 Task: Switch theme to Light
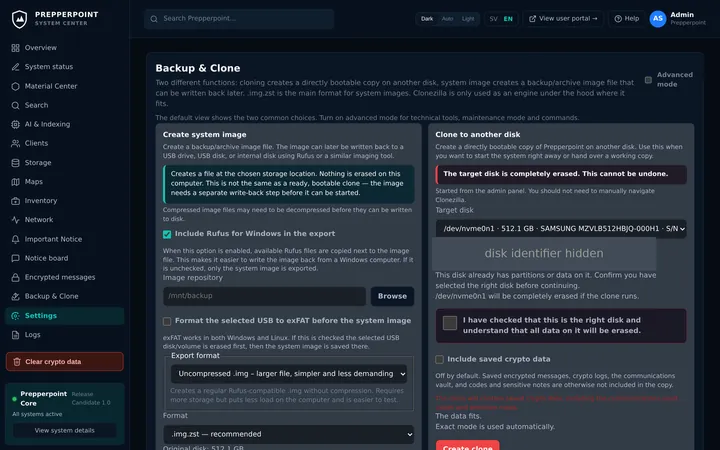(x=468, y=19)
